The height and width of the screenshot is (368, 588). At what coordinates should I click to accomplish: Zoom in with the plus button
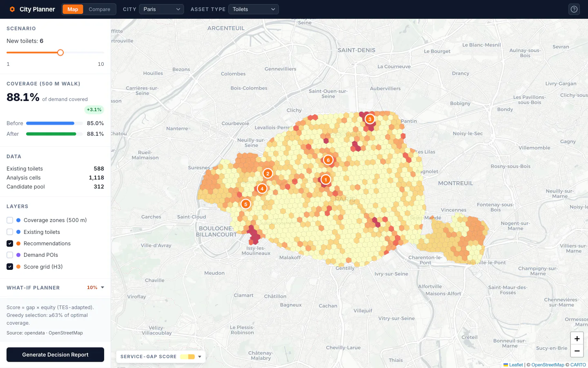[x=577, y=339]
